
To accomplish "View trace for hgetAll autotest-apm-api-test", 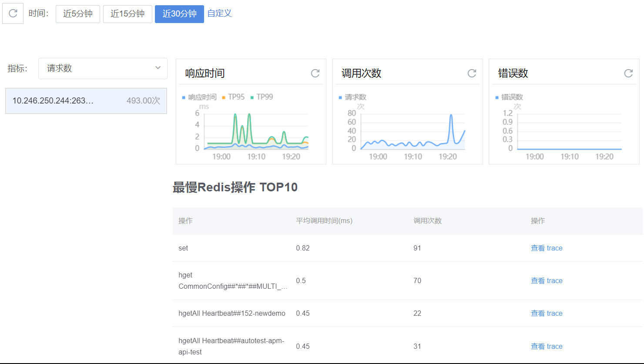I will (547, 346).
